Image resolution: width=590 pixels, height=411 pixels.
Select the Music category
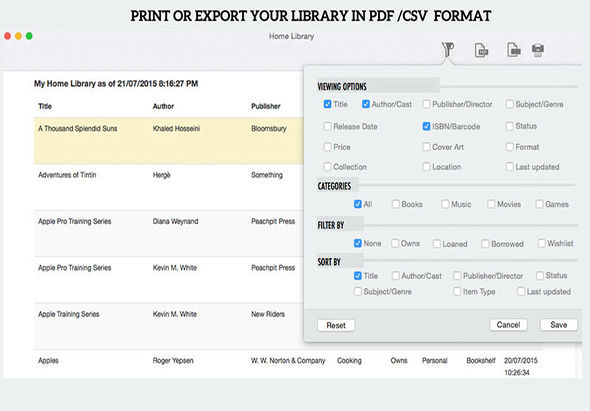445,204
